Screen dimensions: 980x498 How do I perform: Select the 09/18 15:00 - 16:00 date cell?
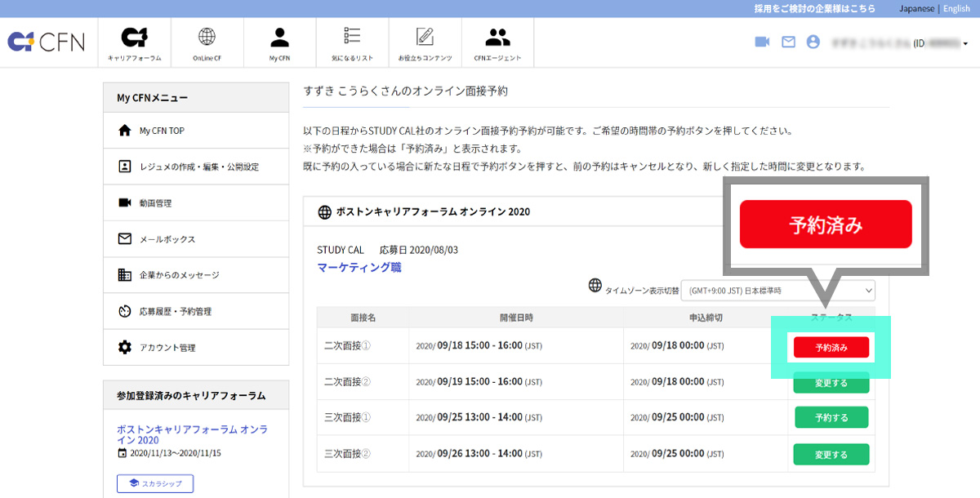pos(516,346)
